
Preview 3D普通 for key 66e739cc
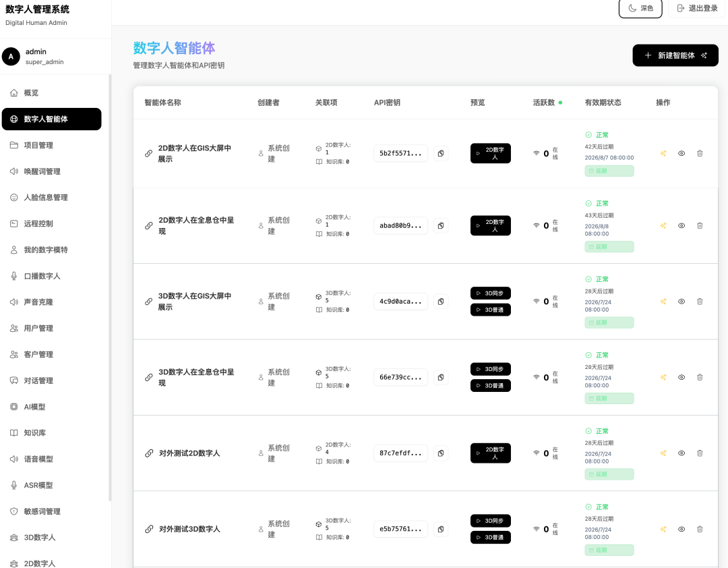coord(490,386)
